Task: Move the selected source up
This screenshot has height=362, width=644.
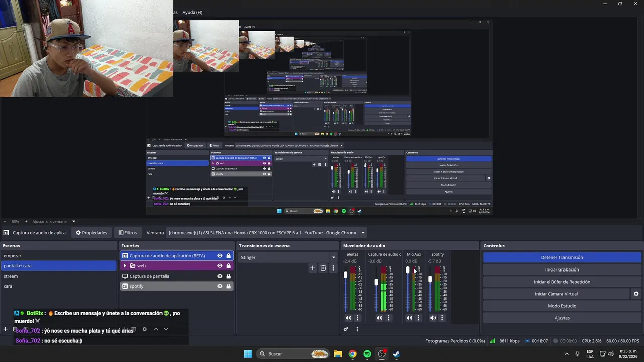Action: click(x=156, y=329)
